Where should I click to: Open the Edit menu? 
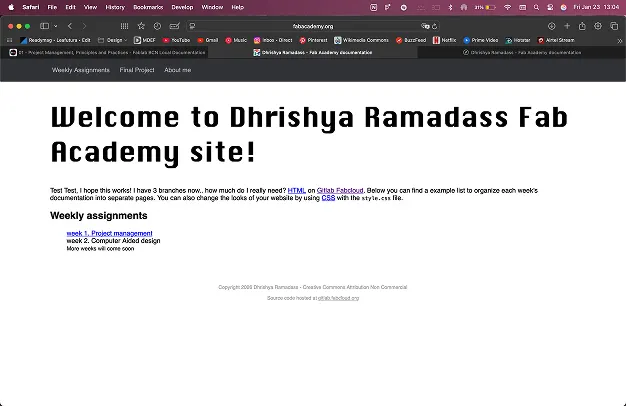(70, 7)
